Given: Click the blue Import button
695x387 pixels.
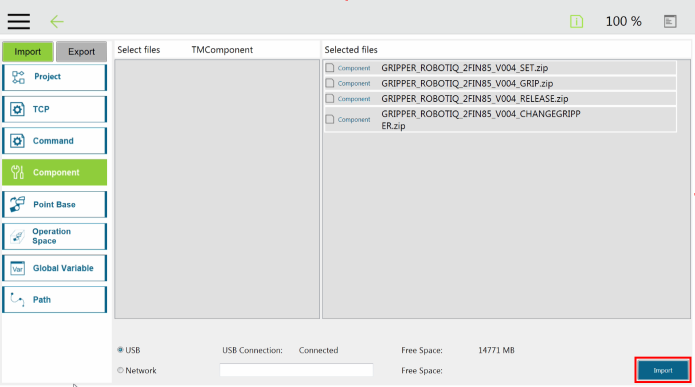Looking at the screenshot, I should [x=663, y=370].
